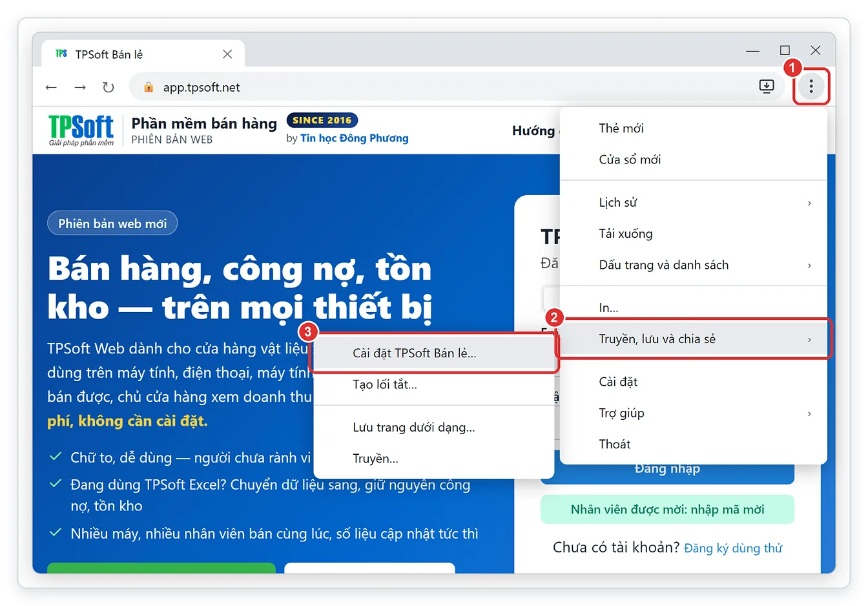
Task: Click the padlock site info icon
Action: (149, 87)
